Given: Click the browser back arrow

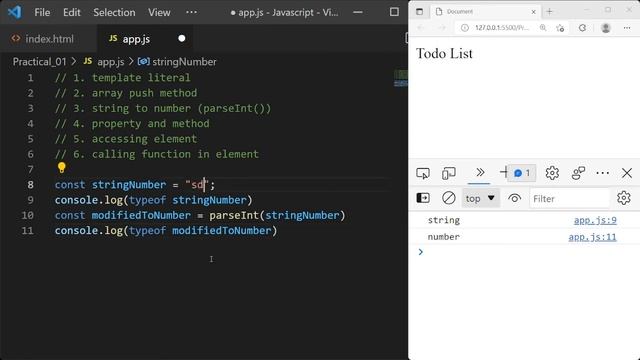Looking at the screenshot, I should [421, 28].
